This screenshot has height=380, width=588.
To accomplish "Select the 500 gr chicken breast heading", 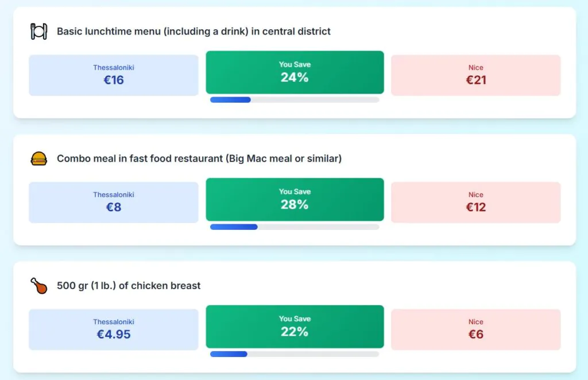I will (x=129, y=286).
